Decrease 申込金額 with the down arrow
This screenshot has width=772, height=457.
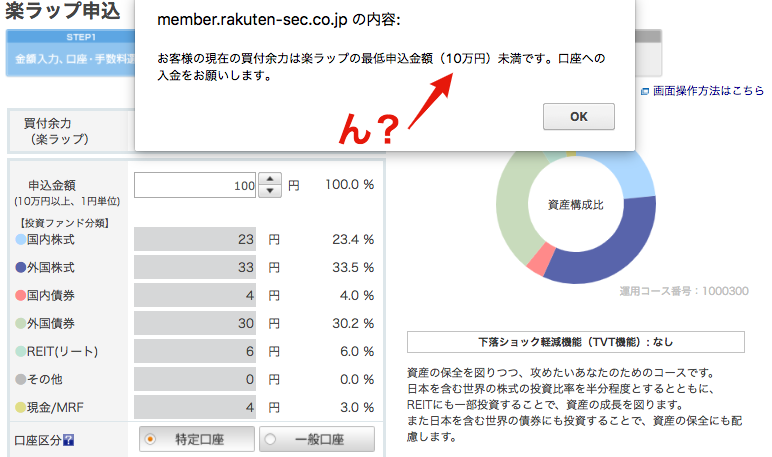pyautogui.click(x=270, y=191)
